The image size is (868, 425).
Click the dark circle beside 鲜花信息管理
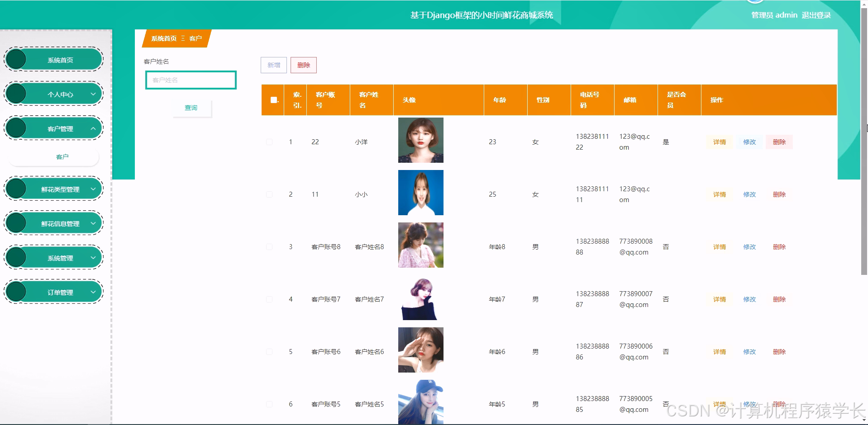[16, 223]
